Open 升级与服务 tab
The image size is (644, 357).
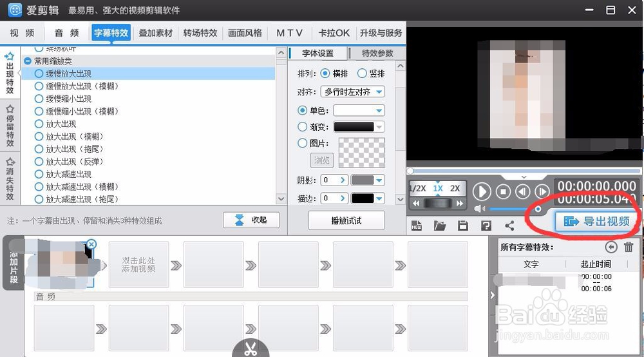coord(381,33)
